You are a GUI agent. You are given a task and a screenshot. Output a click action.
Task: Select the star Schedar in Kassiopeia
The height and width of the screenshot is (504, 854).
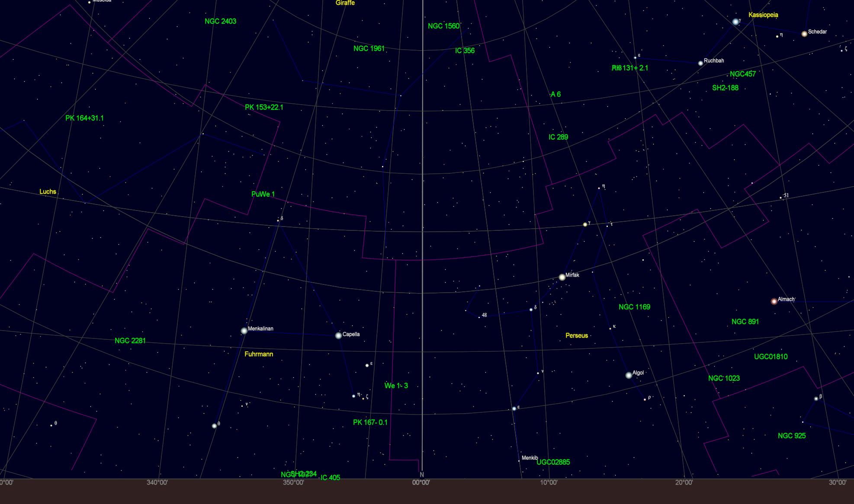click(804, 34)
